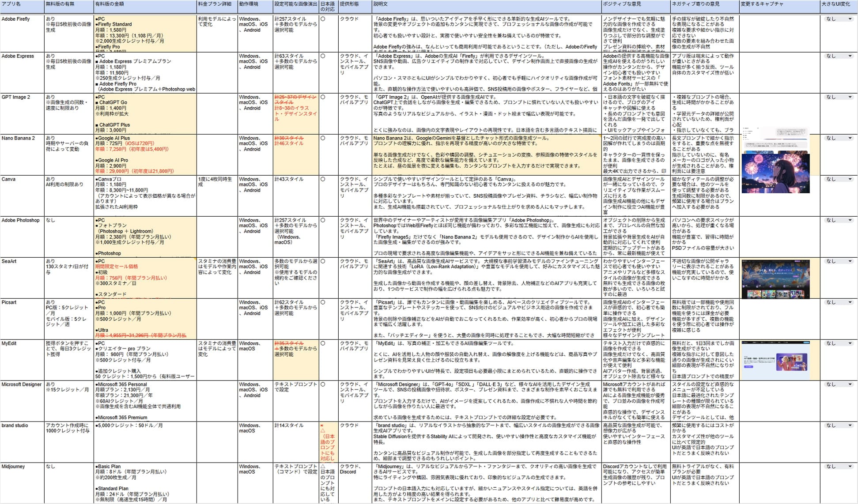Click the Adobe Photoshop app name cell
The height and width of the screenshot is (504, 858).
point(22,237)
